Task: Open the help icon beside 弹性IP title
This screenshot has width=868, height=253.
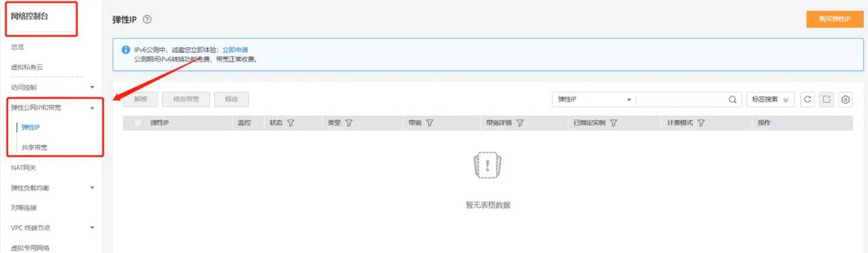Action: pyautogui.click(x=147, y=20)
